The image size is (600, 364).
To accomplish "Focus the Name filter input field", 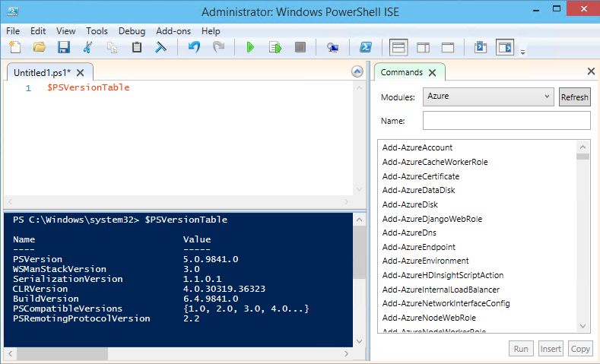I will (x=506, y=121).
